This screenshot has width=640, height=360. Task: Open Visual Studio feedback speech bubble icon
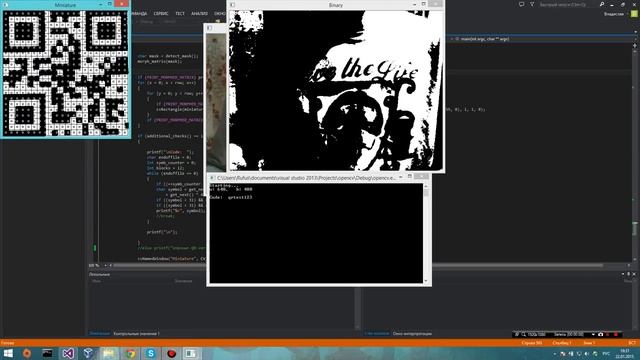[521, 4]
